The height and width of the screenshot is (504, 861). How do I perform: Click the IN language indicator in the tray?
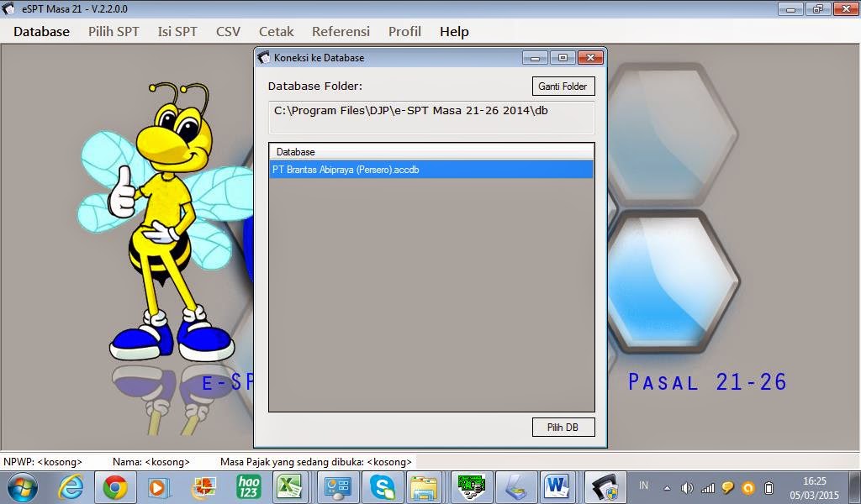[644, 487]
